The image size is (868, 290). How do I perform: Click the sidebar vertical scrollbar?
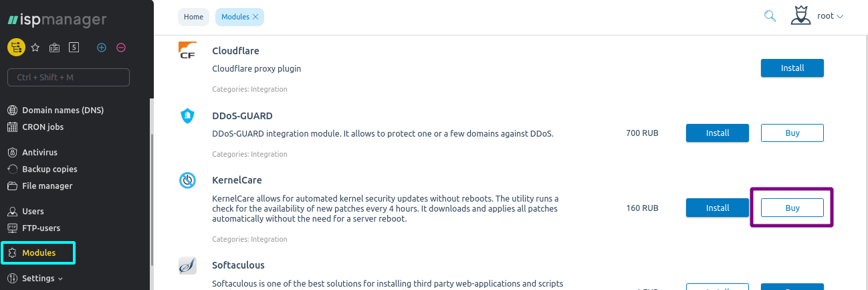pyautogui.click(x=152, y=201)
